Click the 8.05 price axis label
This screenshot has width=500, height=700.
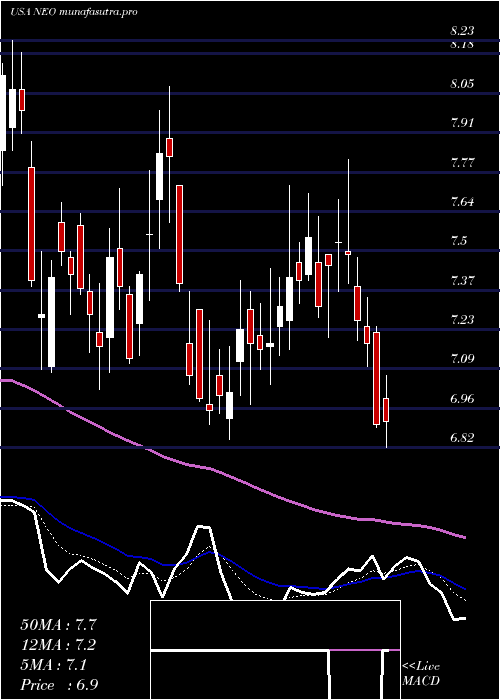coord(462,83)
